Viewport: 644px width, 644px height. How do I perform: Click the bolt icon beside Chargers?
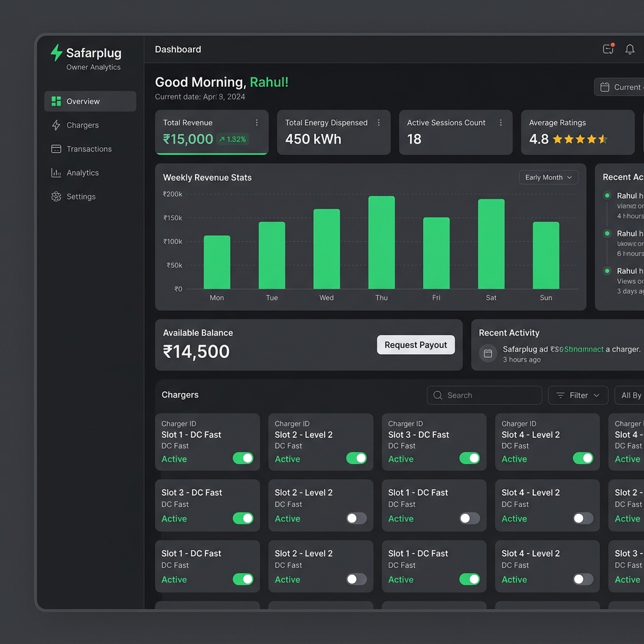click(56, 125)
